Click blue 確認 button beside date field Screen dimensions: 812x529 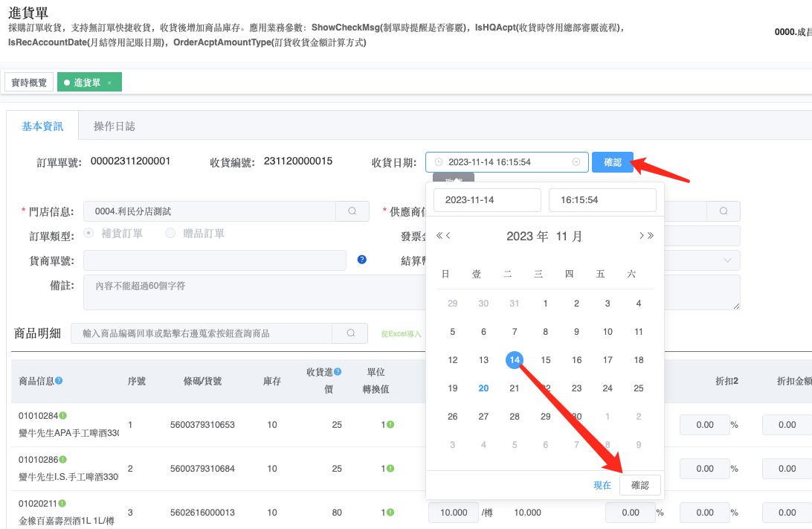(x=613, y=162)
